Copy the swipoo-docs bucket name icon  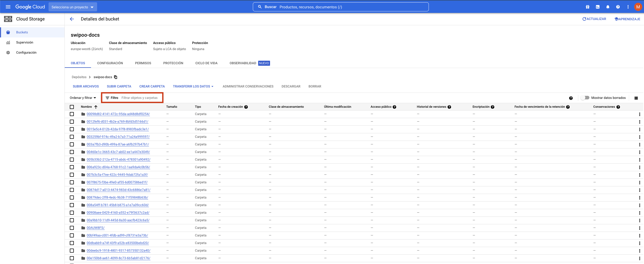click(x=116, y=77)
